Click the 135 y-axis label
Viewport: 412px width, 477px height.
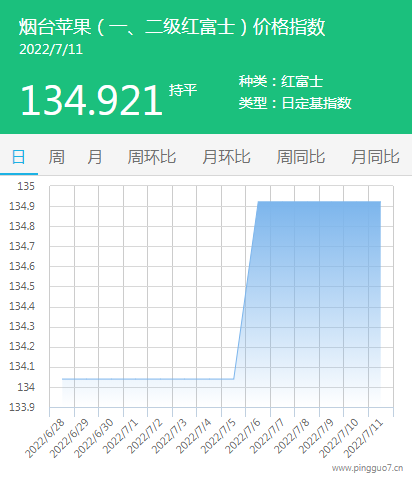[26, 186]
